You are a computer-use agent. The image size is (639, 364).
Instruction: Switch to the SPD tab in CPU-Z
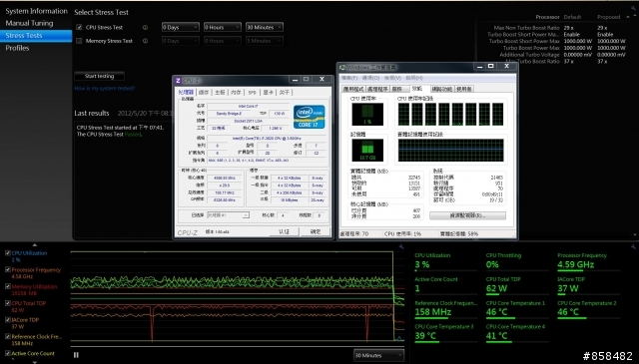252,93
